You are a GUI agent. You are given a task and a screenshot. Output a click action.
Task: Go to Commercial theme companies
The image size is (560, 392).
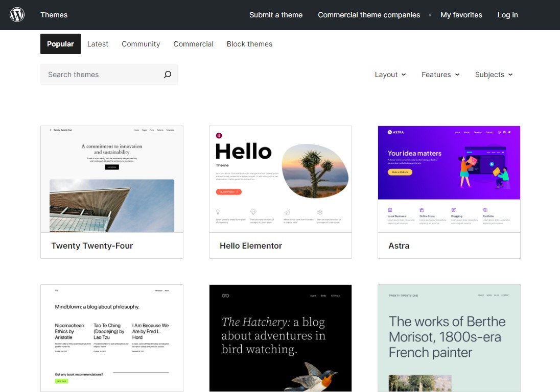pos(369,15)
